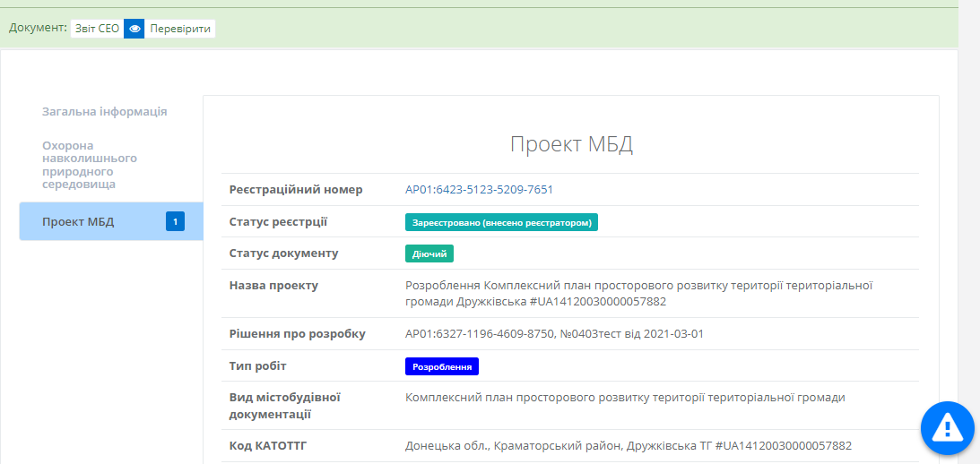
Task: Open registration number AP01:6423-5123-5209-7651 link
Action: (479, 190)
